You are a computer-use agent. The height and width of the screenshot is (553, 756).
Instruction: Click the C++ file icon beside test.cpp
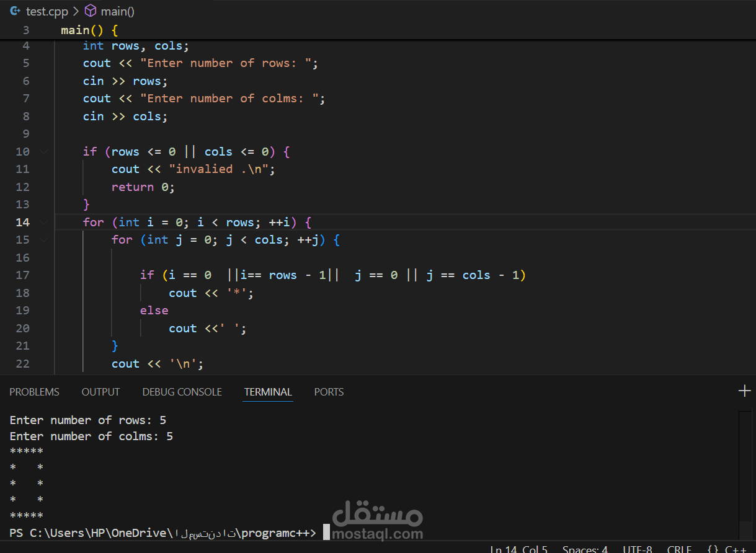click(16, 11)
